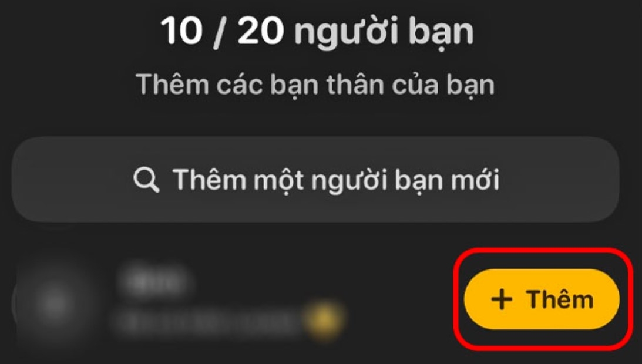
Task: Click the yellow badge beside blurred username
Action: [x=322, y=320]
